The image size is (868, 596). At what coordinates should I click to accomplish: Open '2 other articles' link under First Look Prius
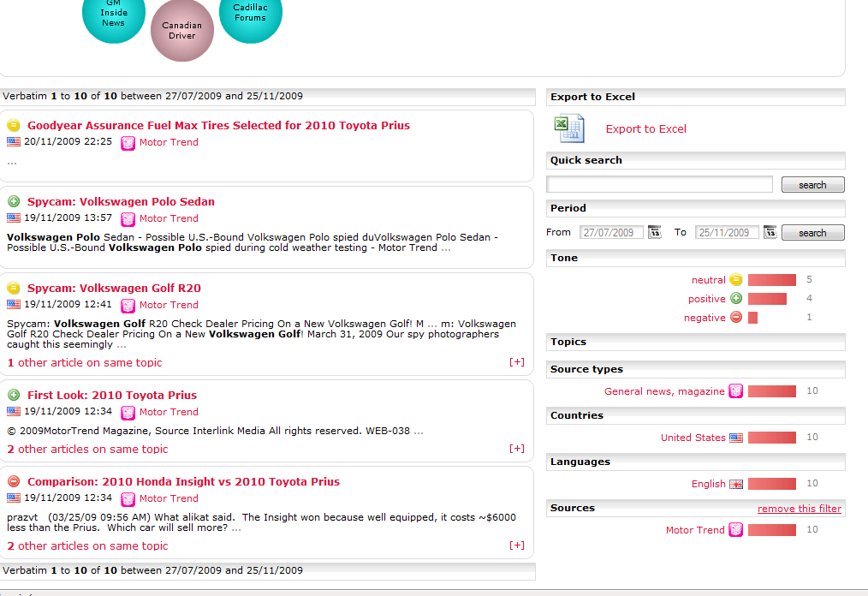click(87, 450)
